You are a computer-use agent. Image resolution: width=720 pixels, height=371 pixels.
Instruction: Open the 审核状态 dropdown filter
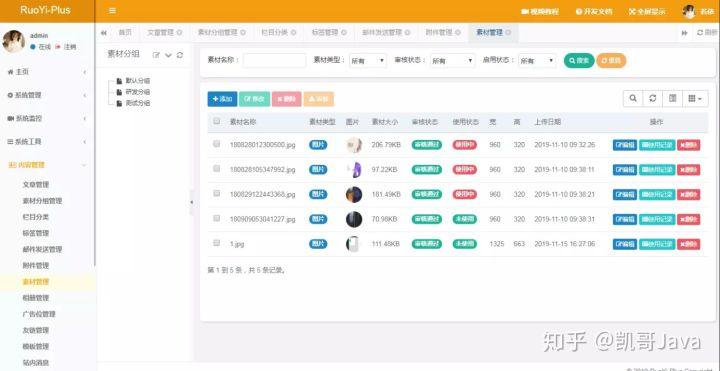[x=452, y=61]
